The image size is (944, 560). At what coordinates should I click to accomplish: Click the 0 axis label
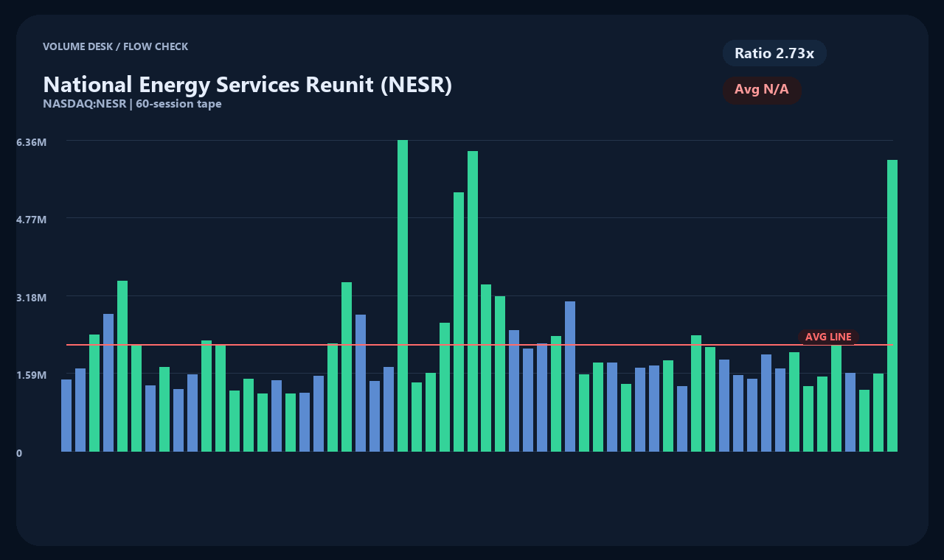(19, 453)
